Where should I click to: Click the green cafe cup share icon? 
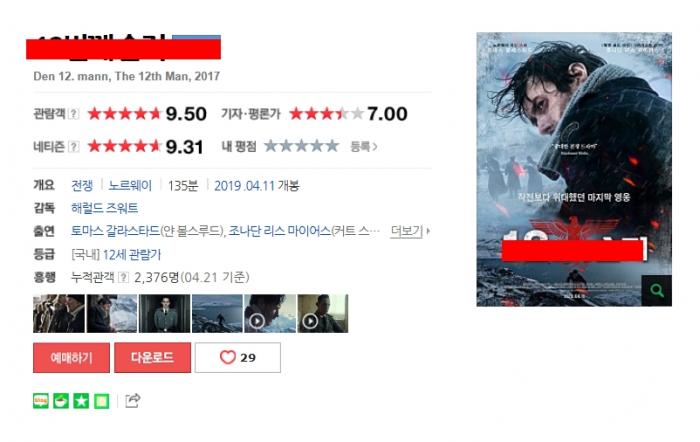click(x=61, y=401)
